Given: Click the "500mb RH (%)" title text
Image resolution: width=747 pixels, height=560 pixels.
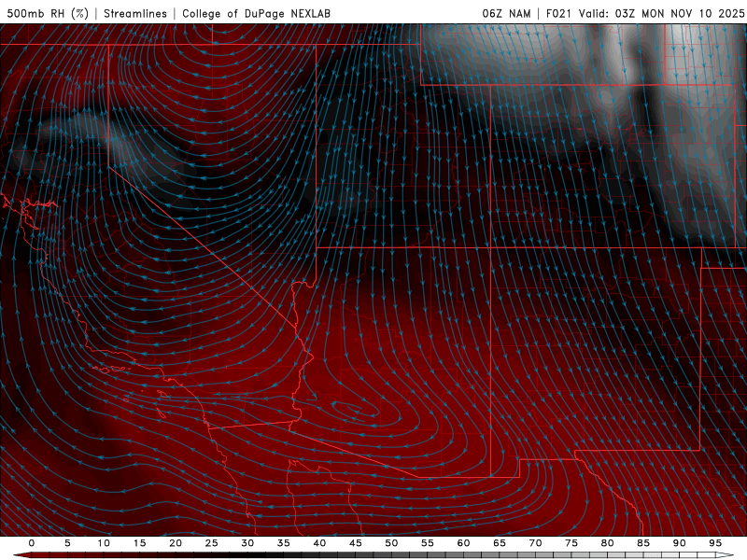Looking at the screenshot, I should 48,13.
